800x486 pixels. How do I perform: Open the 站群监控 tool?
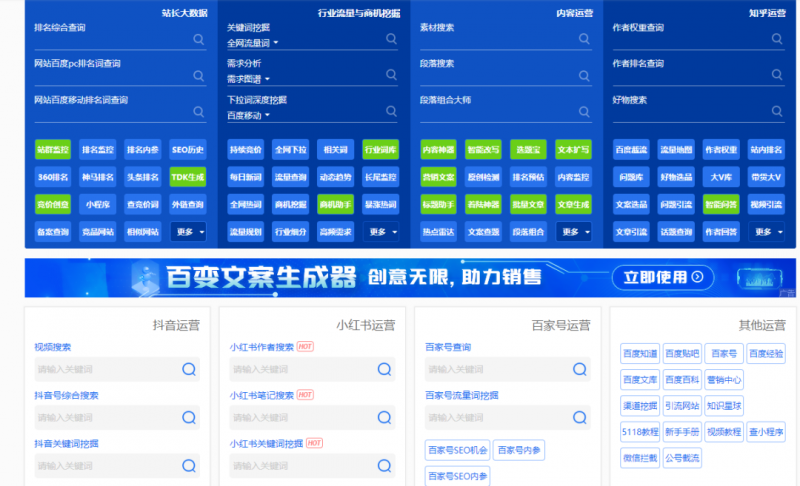(x=52, y=150)
